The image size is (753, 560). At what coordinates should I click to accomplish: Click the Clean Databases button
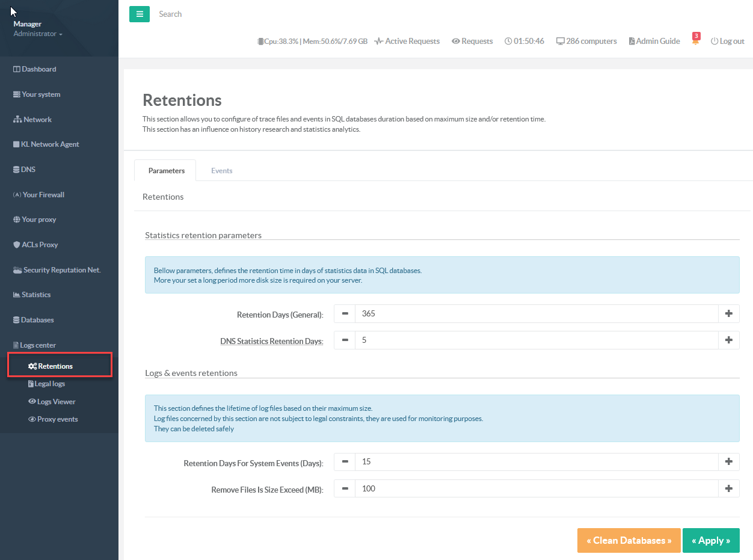coord(629,540)
